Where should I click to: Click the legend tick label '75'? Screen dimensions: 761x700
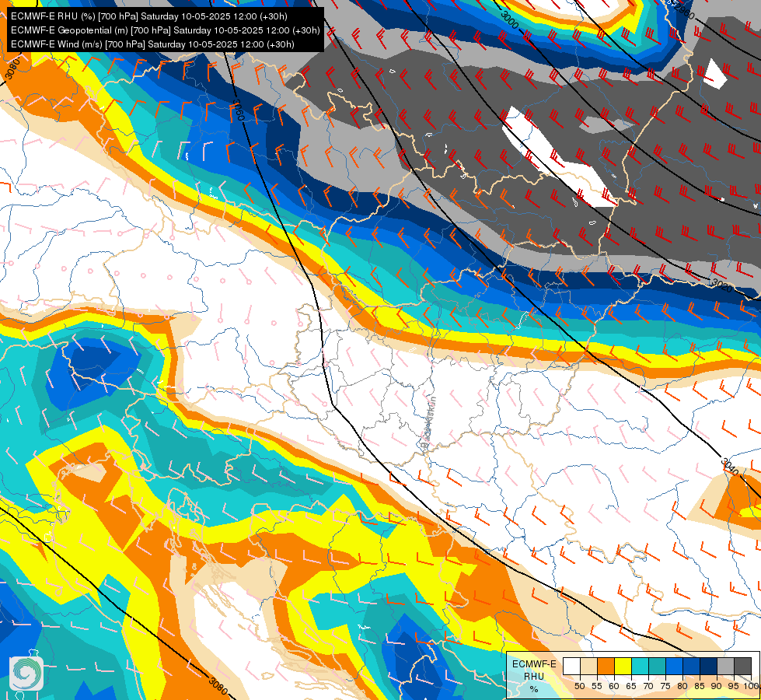tap(665, 686)
